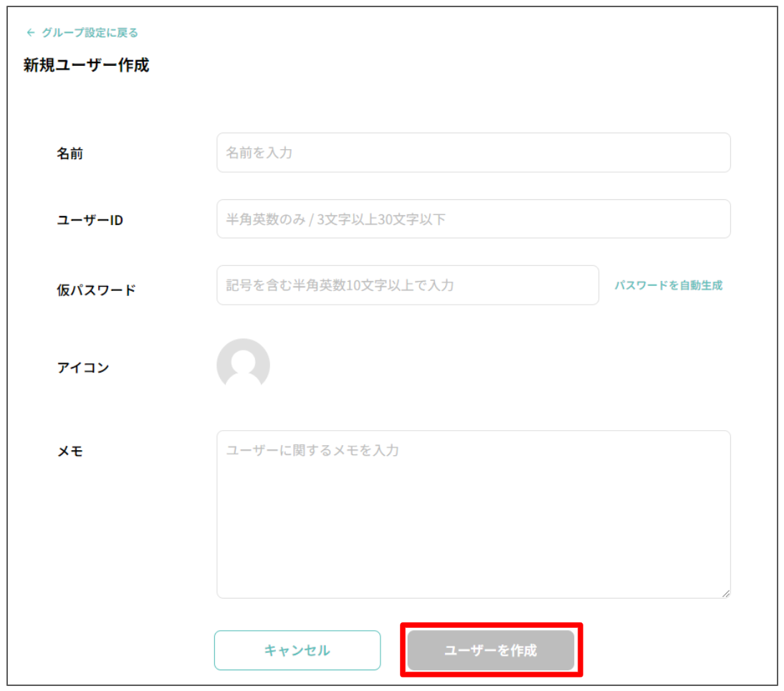This screenshot has width=784, height=691.
Task: Click パスワードを自動生成 to auto-generate a password
Action: coord(668,285)
